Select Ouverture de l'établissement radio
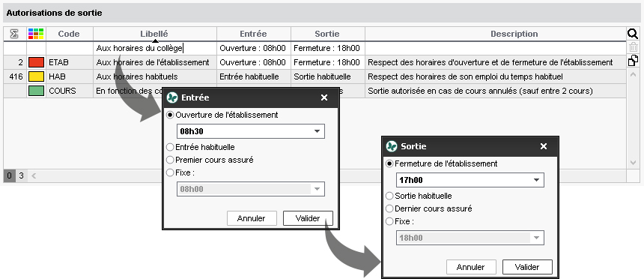 [x=170, y=115]
